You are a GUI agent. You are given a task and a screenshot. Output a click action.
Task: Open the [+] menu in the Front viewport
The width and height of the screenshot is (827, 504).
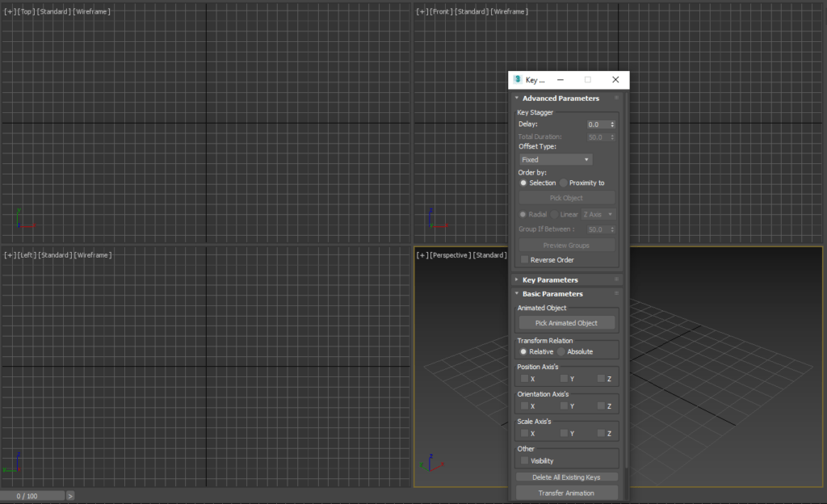tap(421, 11)
